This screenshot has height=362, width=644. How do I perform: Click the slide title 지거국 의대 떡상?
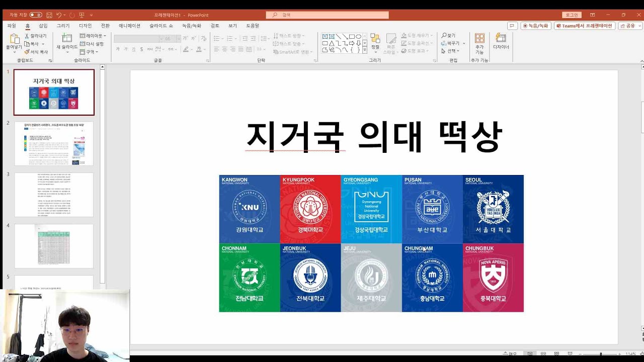click(x=374, y=137)
